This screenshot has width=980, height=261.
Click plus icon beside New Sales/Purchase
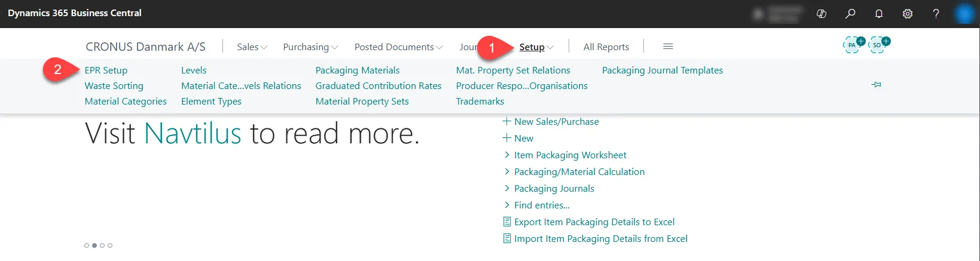click(506, 121)
